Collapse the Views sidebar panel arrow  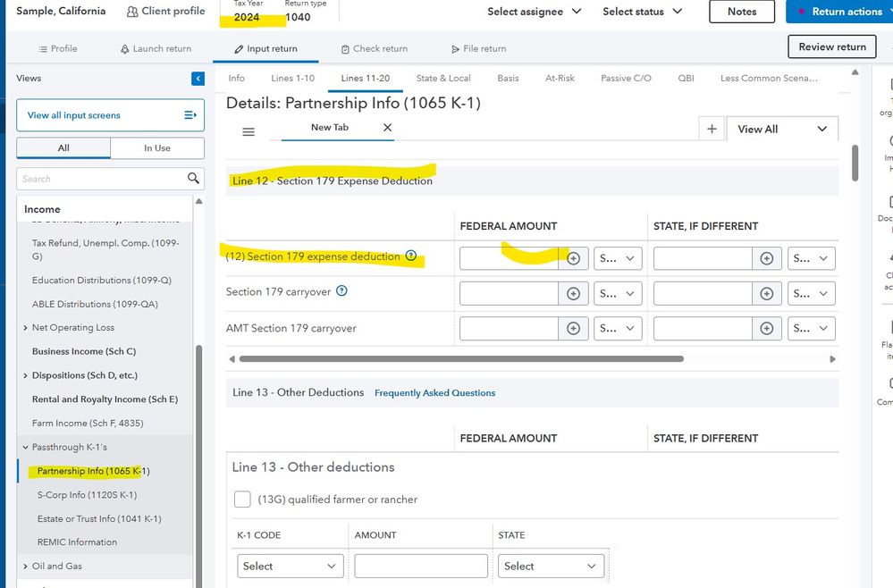tap(198, 79)
